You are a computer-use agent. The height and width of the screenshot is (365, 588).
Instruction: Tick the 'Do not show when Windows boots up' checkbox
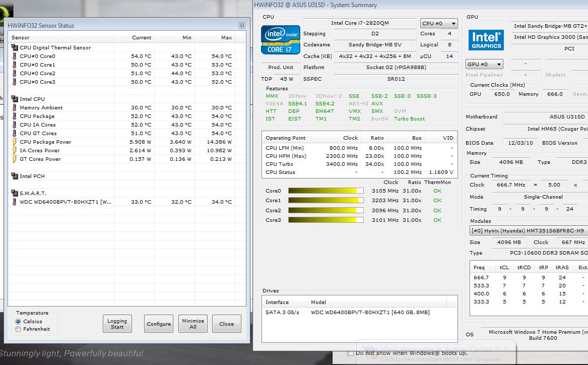[350, 353]
